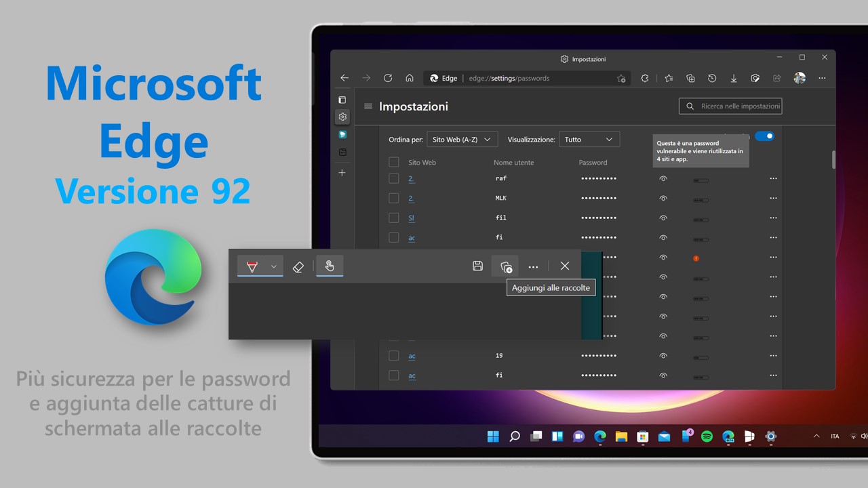
Task: Switch input language via ITA indicator
Action: click(835, 436)
